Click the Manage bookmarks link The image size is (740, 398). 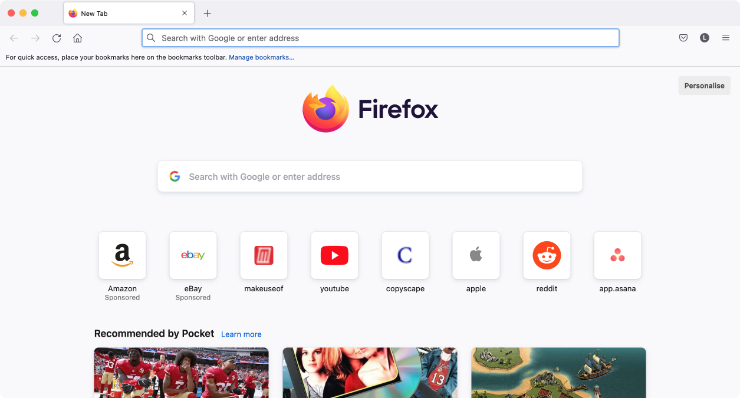pos(261,58)
